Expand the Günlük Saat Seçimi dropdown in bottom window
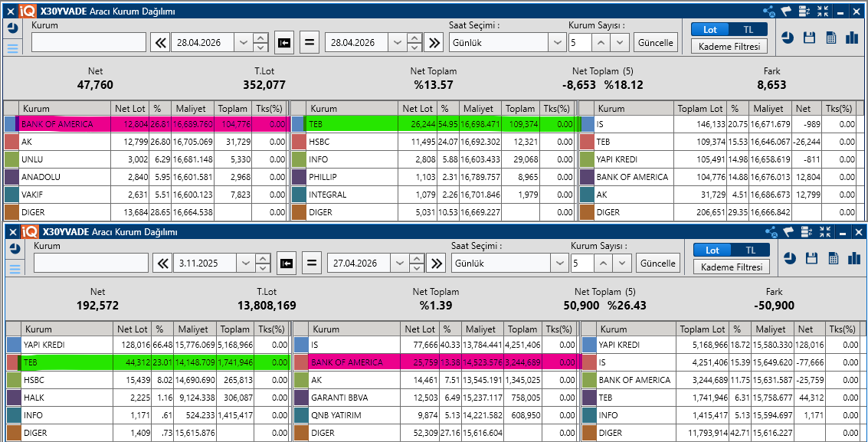Viewport: 868px width, 442px height. coord(558,264)
